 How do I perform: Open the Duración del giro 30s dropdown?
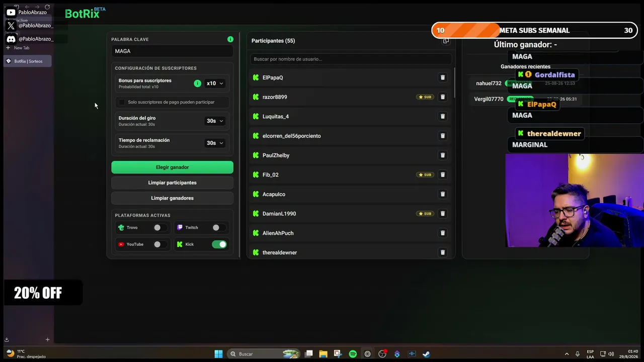[x=215, y=121]
